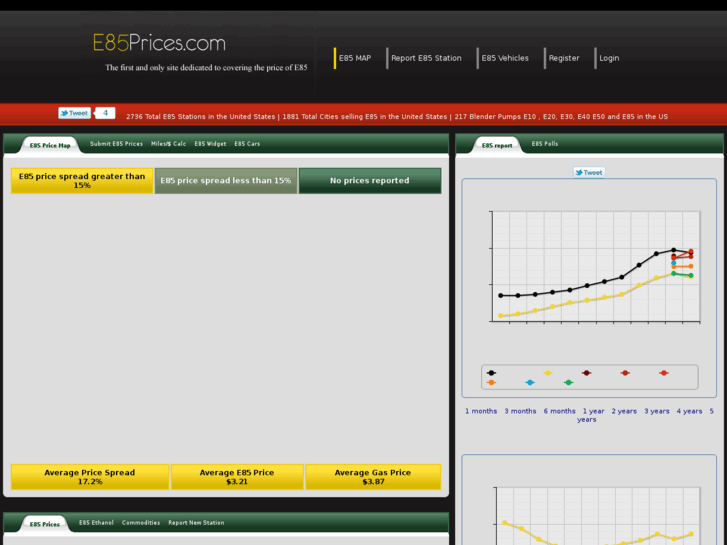Screen dimensions: 727x545
Task: Click the Register link
Action: pyautogui.click(x=564, y=58)
